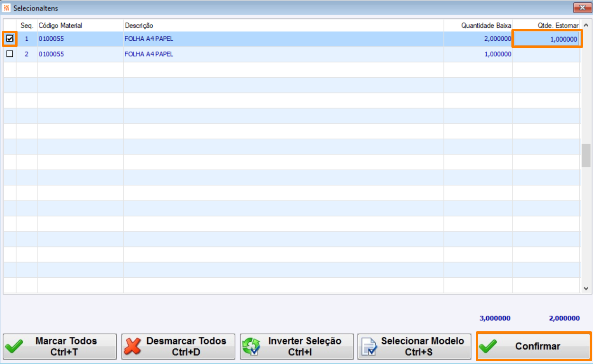
Task: Select Qtde. Estornar cell of sequence 2
Action: pos(547,54)
